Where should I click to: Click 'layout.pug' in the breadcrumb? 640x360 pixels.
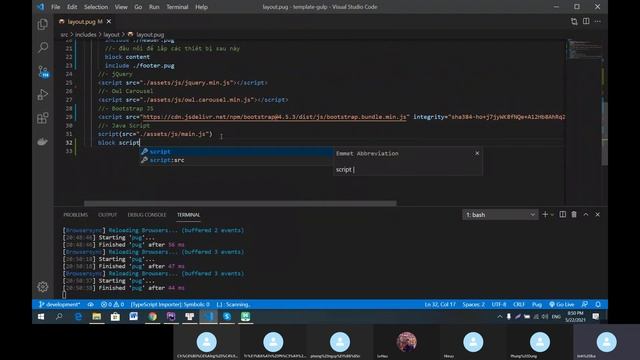[150, 35]
